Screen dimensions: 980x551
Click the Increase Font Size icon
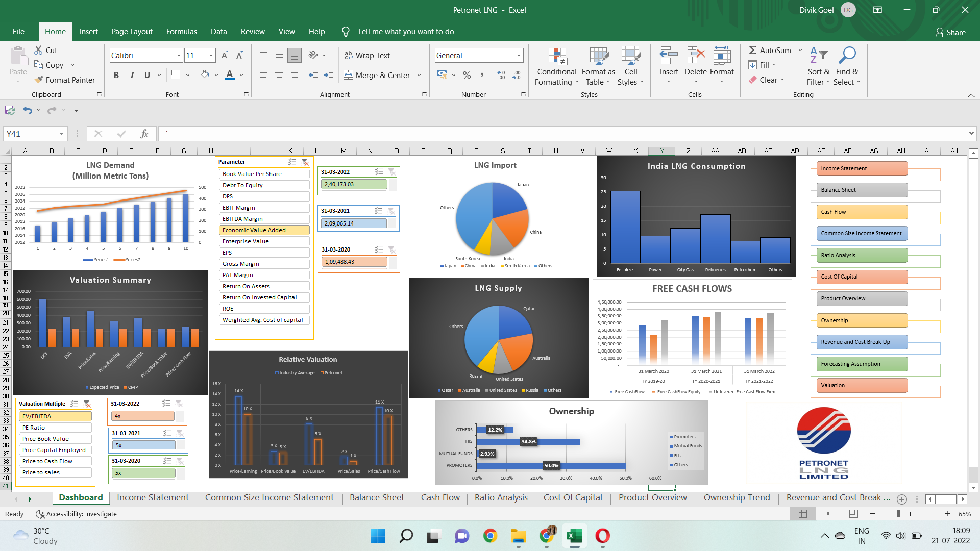225,55
